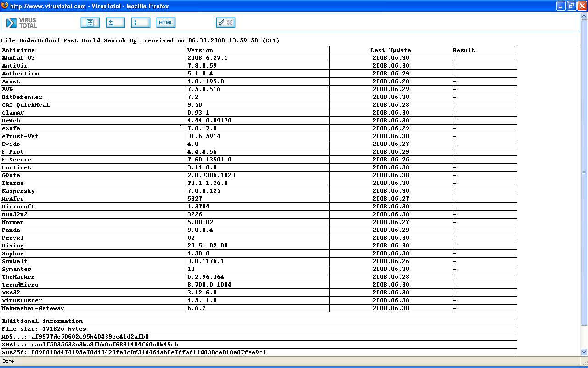Click the VirusBuster entry

(22, 300)
